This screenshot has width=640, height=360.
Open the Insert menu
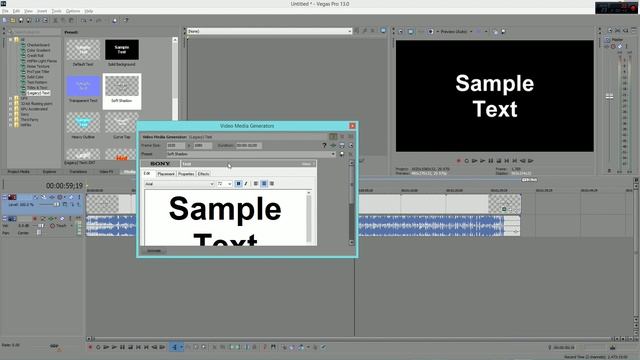(42, 11)
